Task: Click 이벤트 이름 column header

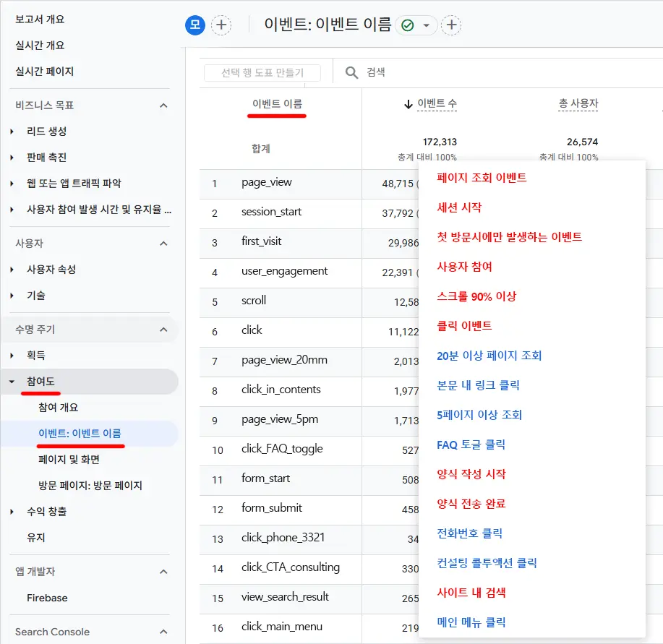Action: [277, 104]
